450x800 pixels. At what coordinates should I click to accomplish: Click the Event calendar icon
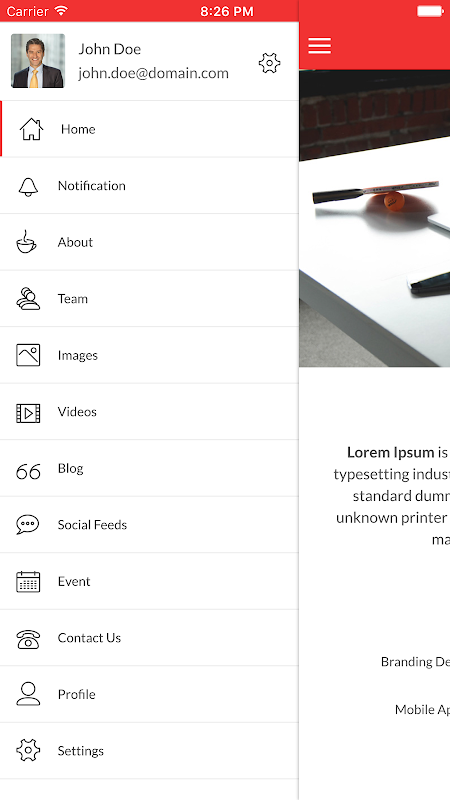pos(28,582)
